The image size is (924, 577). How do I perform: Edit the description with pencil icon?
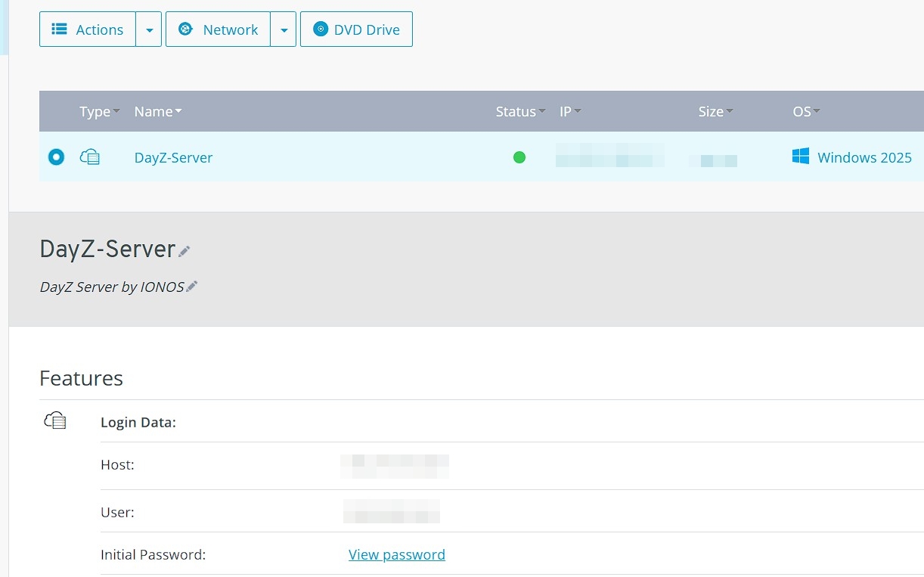[x=192, y=286]
